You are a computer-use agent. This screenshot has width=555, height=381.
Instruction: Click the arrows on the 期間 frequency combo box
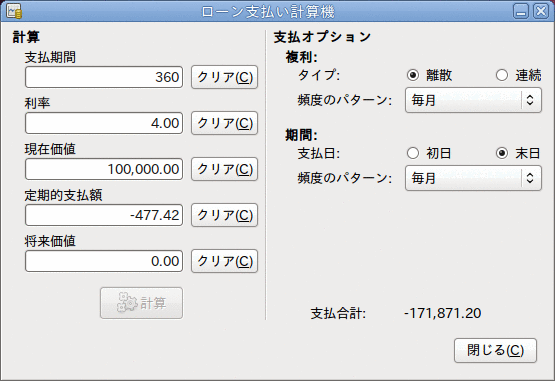530,178
